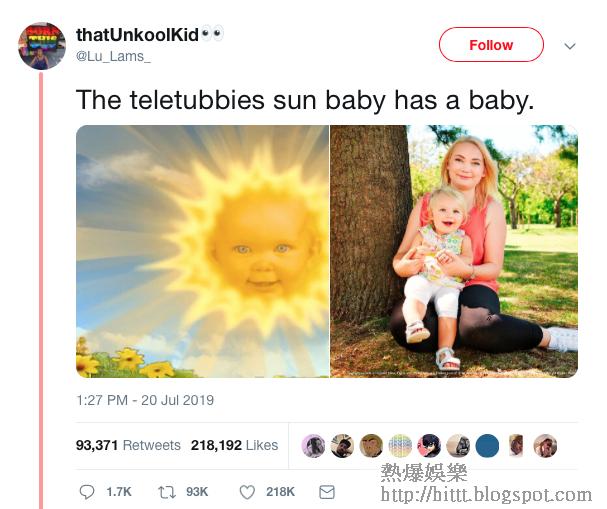Expand tweet options chevron beside Follow

point(570,46)
